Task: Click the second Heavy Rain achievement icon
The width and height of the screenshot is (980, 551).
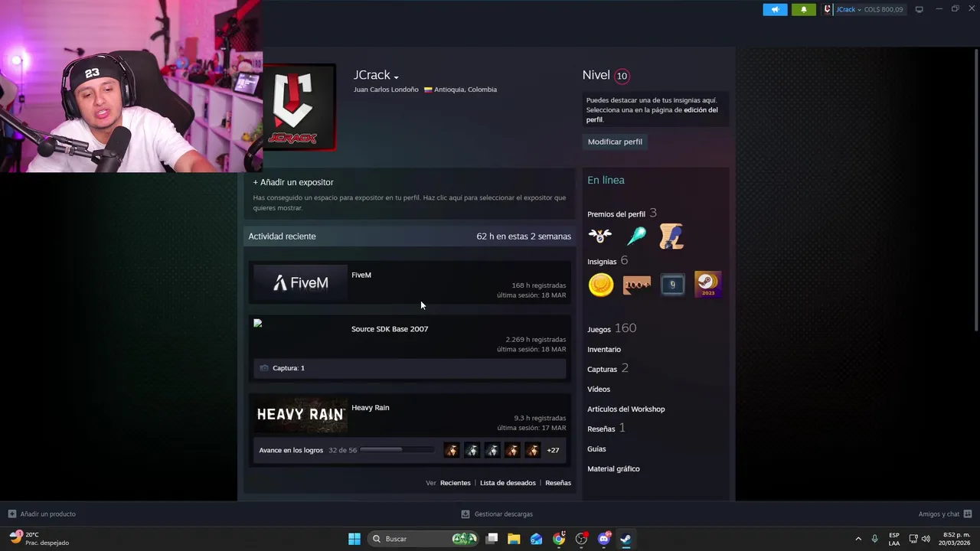Action: click(x=472, y=450)
